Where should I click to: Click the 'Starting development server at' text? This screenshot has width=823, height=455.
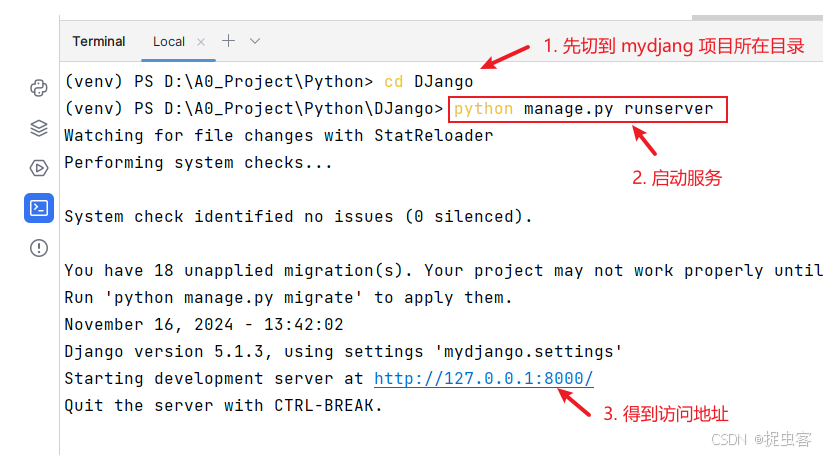(214, 378)
